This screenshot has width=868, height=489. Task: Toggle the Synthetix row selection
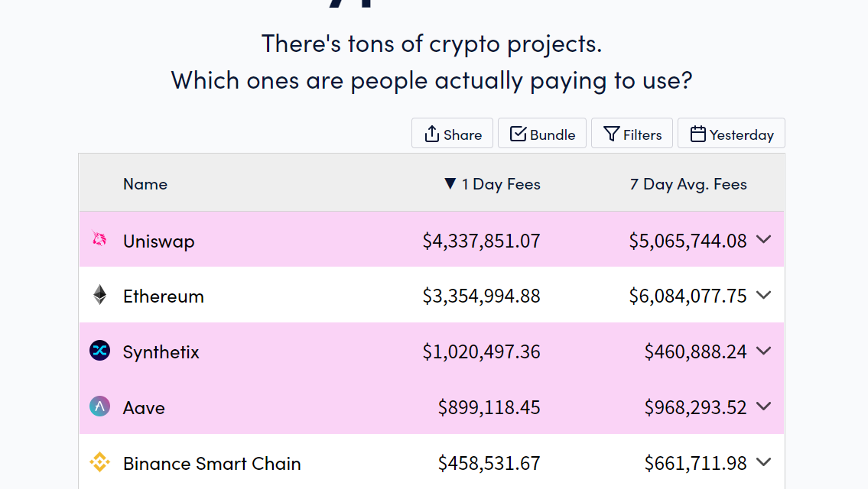coord(306,351)
